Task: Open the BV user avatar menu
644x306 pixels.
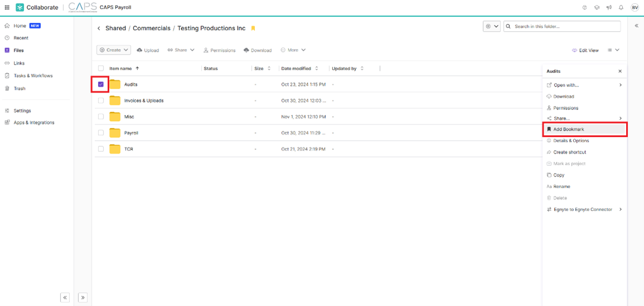Action: [x=635, y=7]
